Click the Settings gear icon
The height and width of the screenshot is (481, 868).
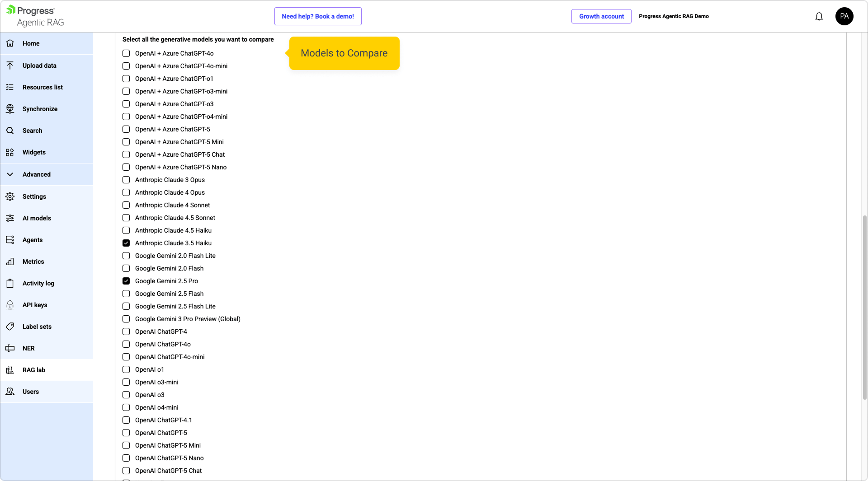click(10, 196)
